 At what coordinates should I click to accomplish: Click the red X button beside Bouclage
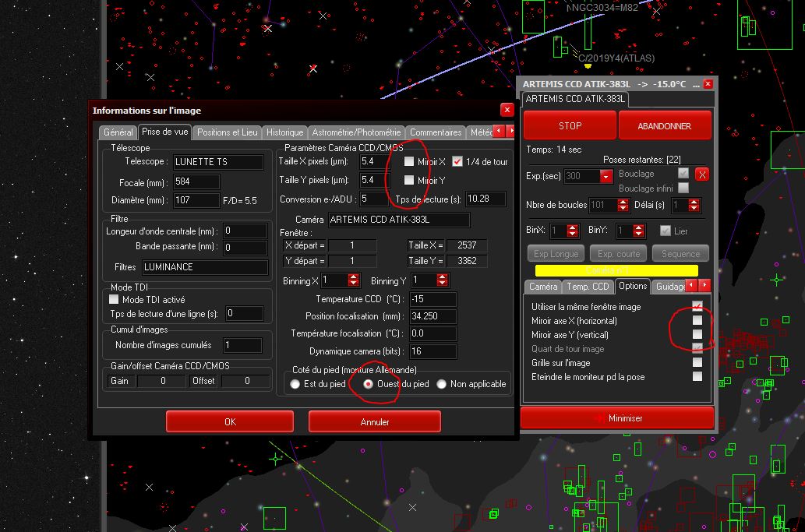point(702,175)
